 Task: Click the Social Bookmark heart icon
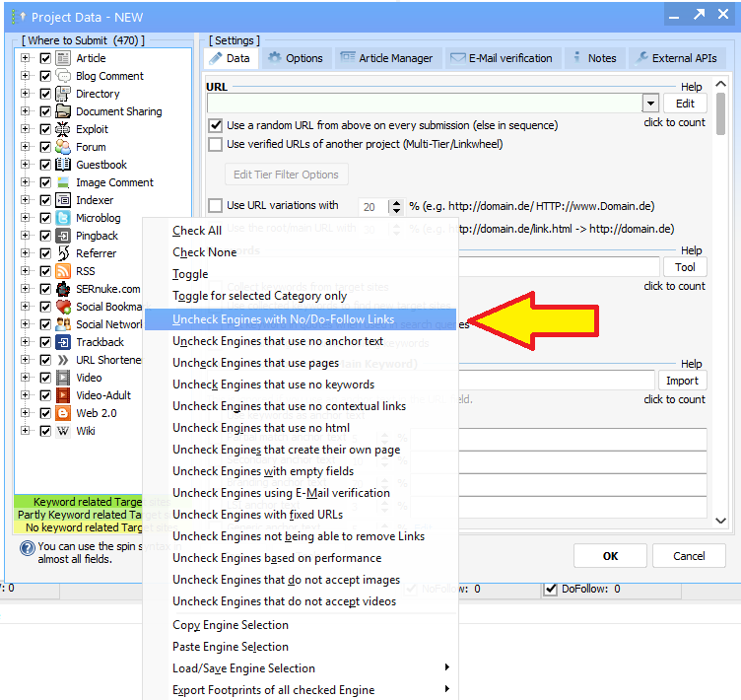coord(63,307)
